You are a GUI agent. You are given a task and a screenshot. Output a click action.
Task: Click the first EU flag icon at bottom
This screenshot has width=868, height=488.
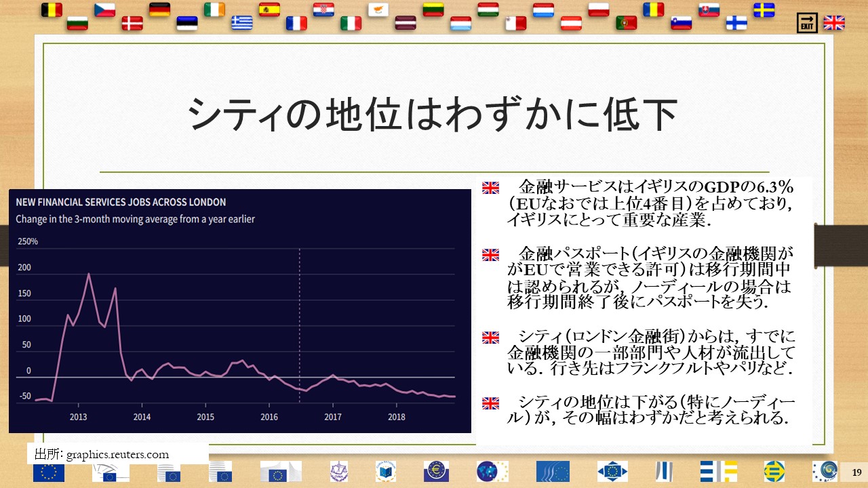50,472
